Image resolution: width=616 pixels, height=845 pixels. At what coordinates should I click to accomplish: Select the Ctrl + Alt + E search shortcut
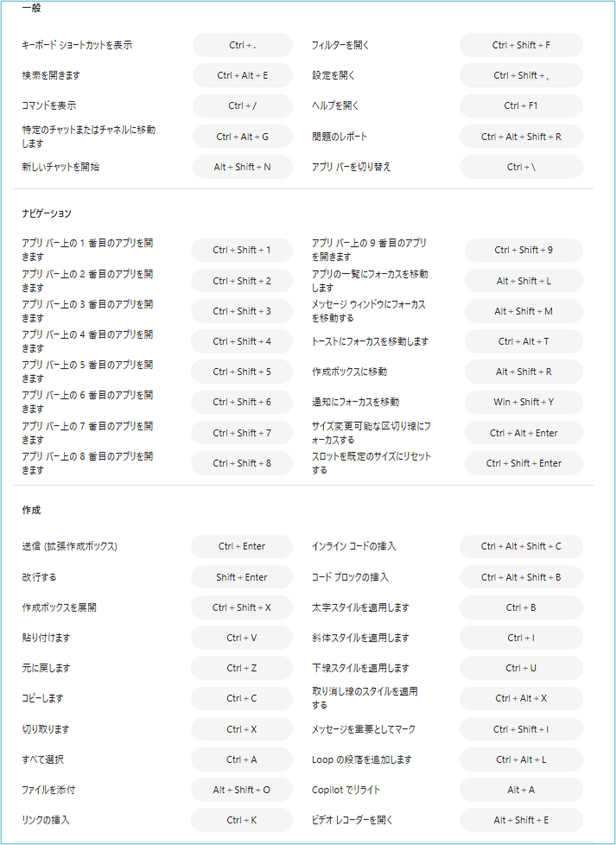242,76
